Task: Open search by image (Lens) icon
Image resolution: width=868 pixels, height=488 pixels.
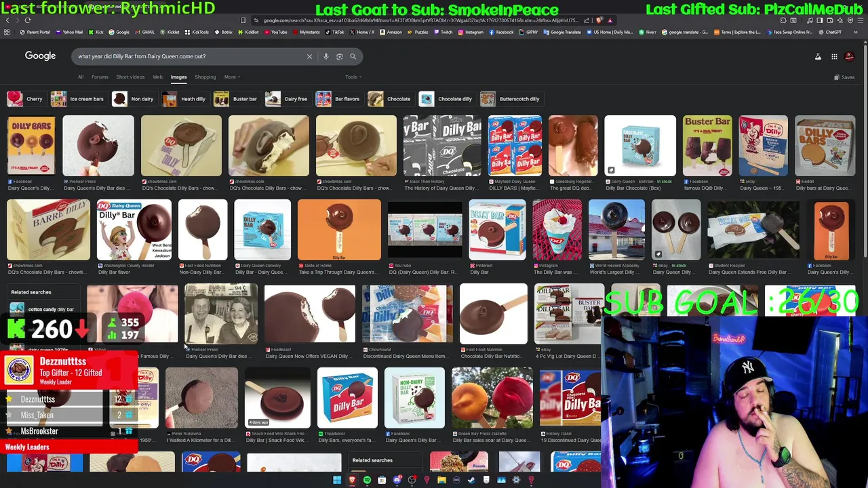Action: click(340, 56)
